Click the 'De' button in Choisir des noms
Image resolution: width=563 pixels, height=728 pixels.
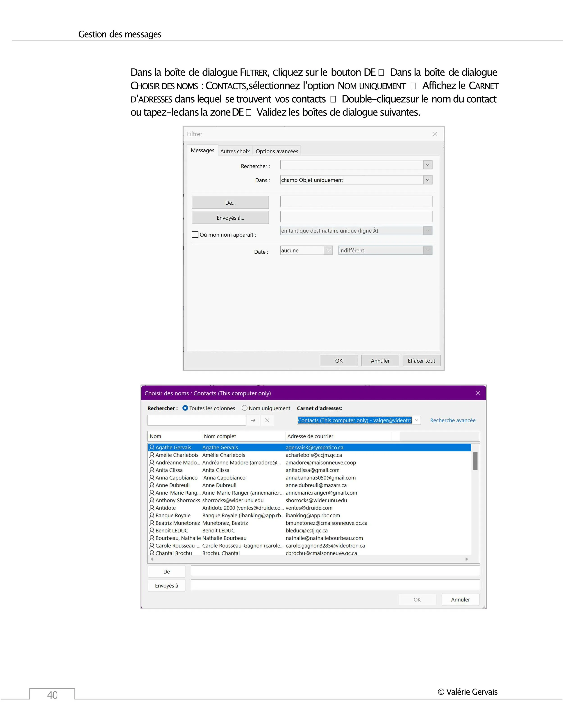167,571
